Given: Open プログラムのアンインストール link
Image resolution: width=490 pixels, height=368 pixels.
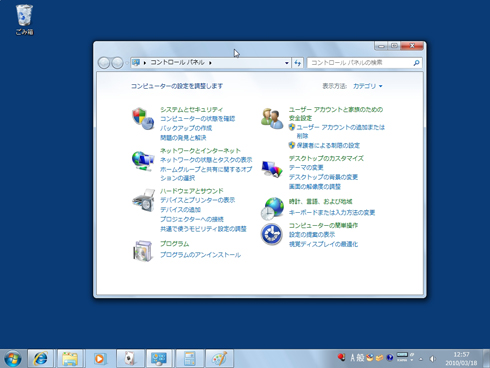Looking at the screenshot, I should point(200,255).
